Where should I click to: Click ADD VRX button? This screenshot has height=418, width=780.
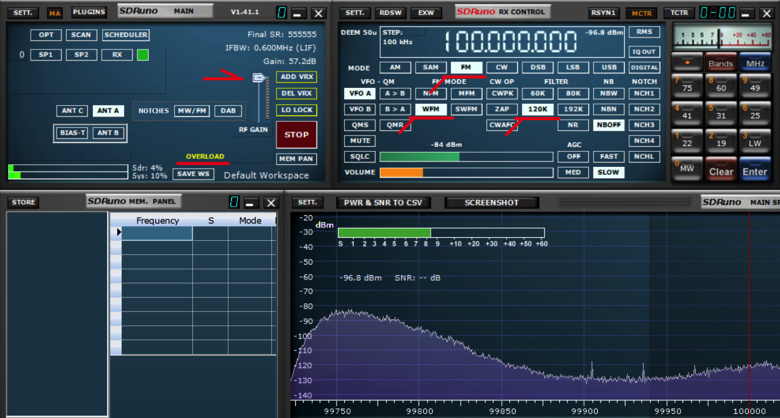coord(296,77)
